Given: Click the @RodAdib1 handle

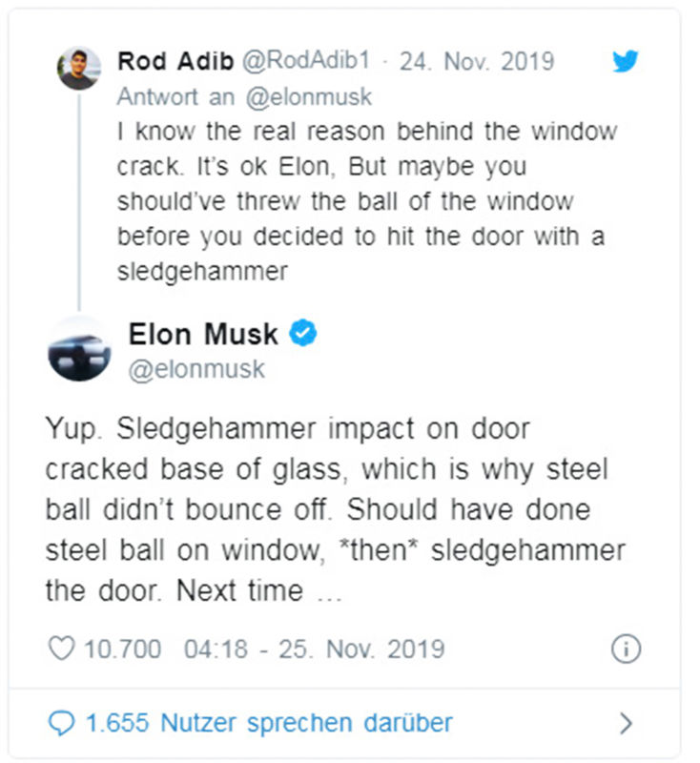Looking at the screenshot, I should [306, 61].
